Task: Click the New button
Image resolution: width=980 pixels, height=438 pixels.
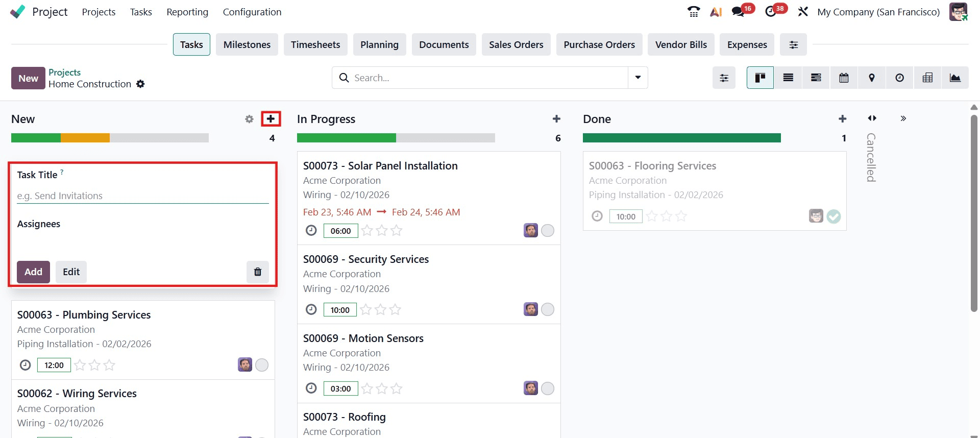Action: click(x=28, y=78)
